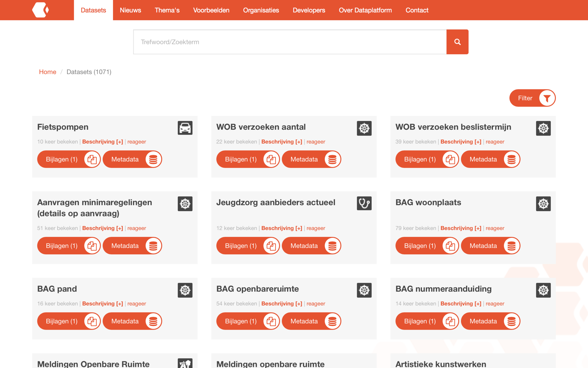The width and height of the screenshot is (588, 368).
Task: Click the ship wheel icon on BAG pand card
Action: 185,290
